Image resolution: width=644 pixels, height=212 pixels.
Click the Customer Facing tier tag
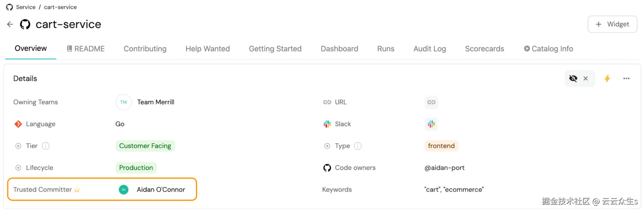(x=145, y=146)
